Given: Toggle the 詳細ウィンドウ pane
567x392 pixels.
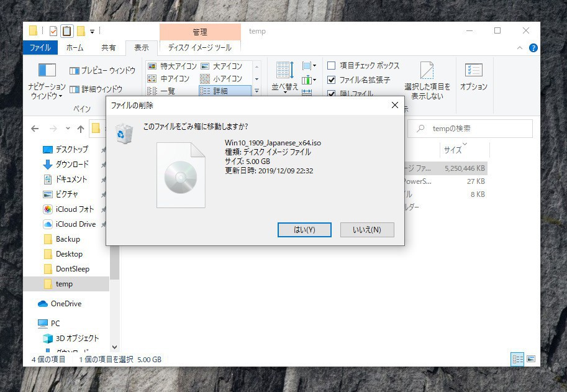Looking at the screenshot, I should point(96,89).
